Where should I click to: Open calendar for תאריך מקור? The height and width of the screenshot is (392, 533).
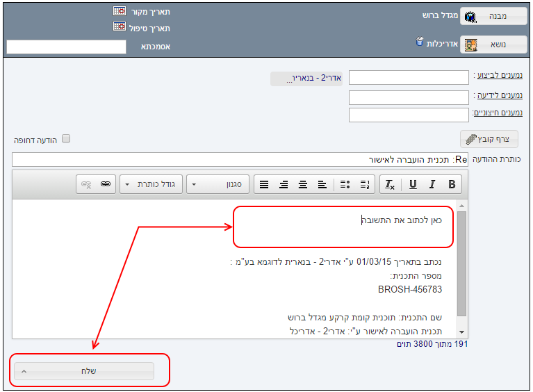tap(119, 12)
